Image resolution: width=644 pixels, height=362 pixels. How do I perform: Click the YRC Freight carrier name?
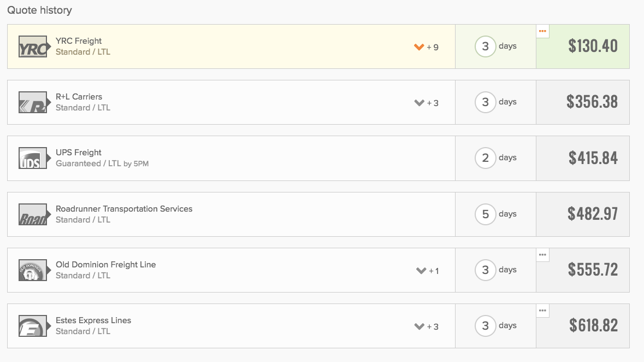click(x=79, y=40)
